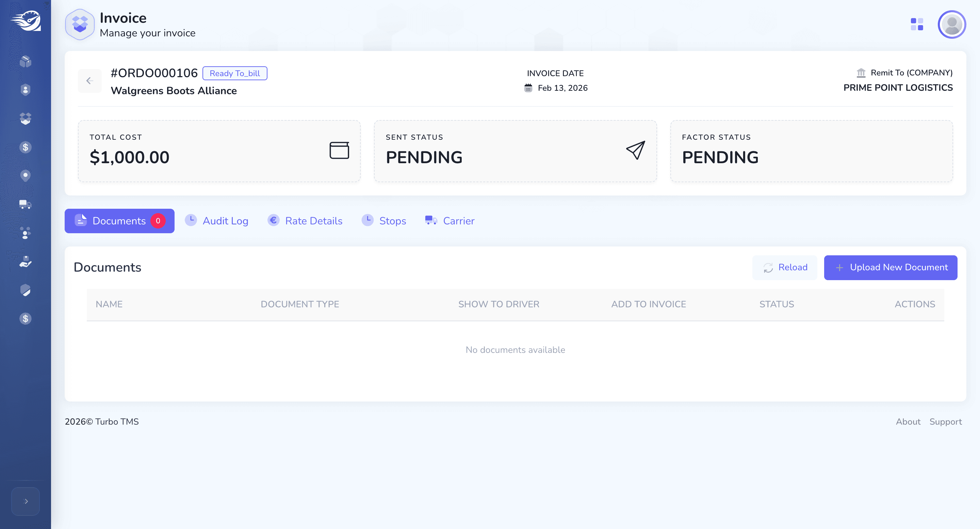The width and height of the screenshot is (980, 529).
Task: Open the upper dollar sign sidebar icon
Action: click(26, 147)
